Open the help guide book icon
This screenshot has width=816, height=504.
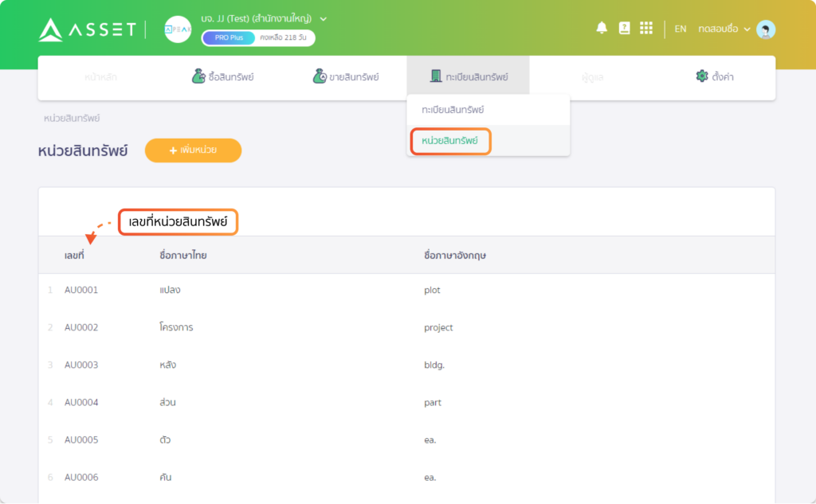coord(624,28)
